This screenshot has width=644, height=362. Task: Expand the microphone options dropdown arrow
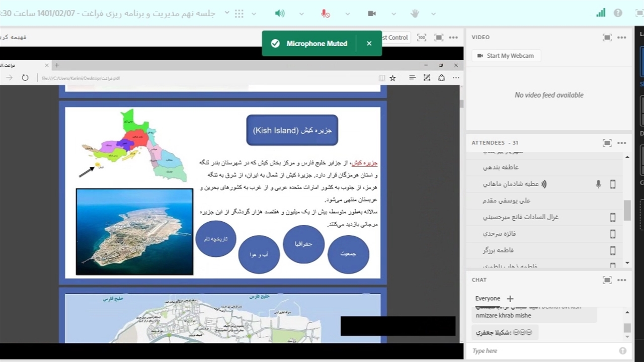348,14
